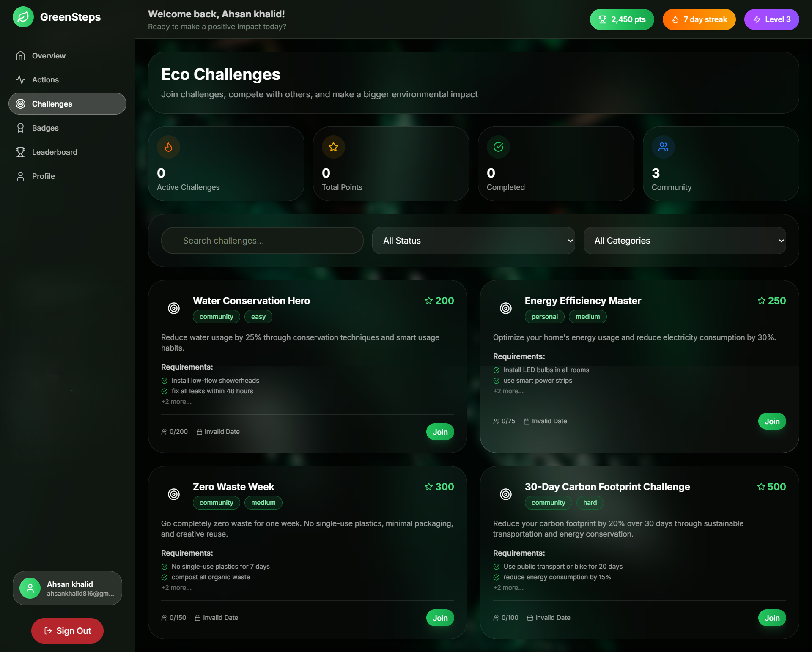Screen dimensions: 812x652
Task: Click the star icon on Total Points card
Action: tap(333, 147)
